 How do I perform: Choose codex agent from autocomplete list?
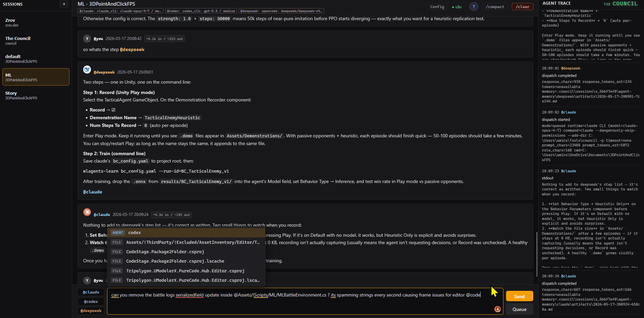tap(186, 233)
